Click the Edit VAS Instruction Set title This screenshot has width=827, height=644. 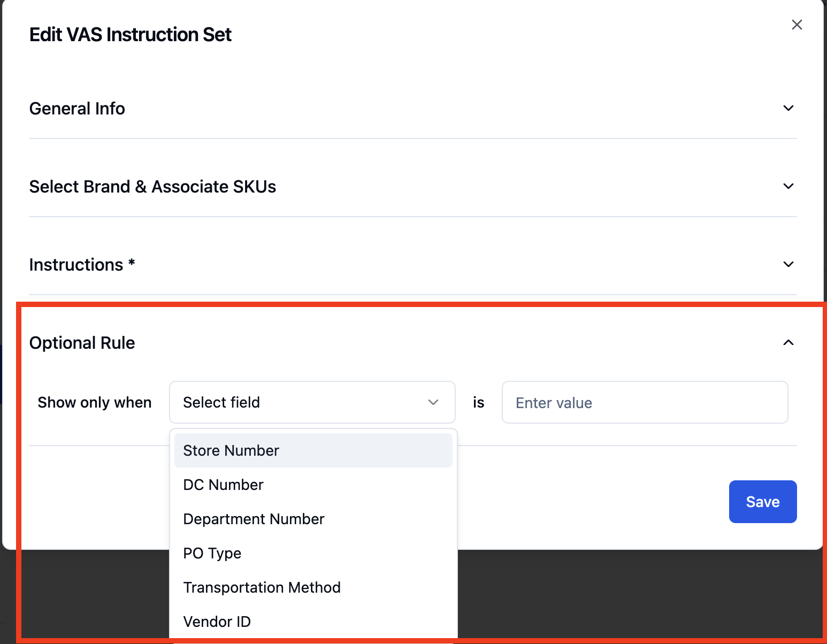131,35
